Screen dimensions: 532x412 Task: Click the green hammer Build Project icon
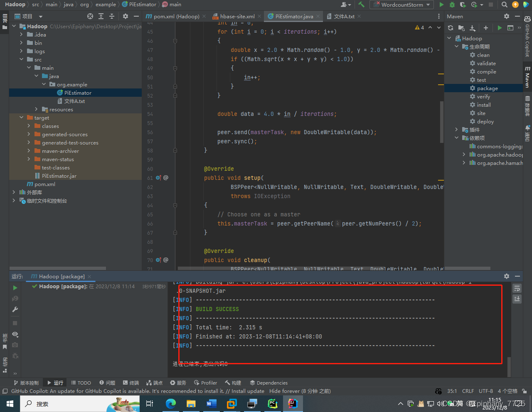(x=361, y=5)
